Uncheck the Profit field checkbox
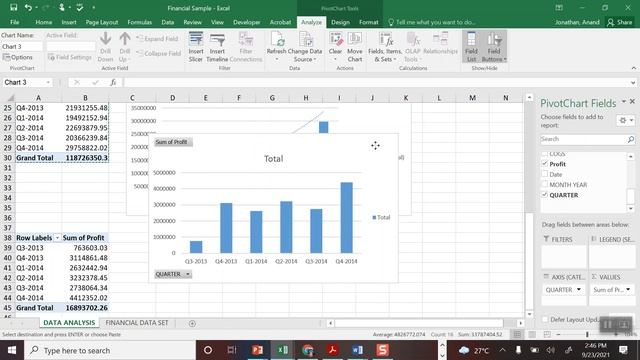The height and width of the screenshot is (360, 640). point(544,164)
